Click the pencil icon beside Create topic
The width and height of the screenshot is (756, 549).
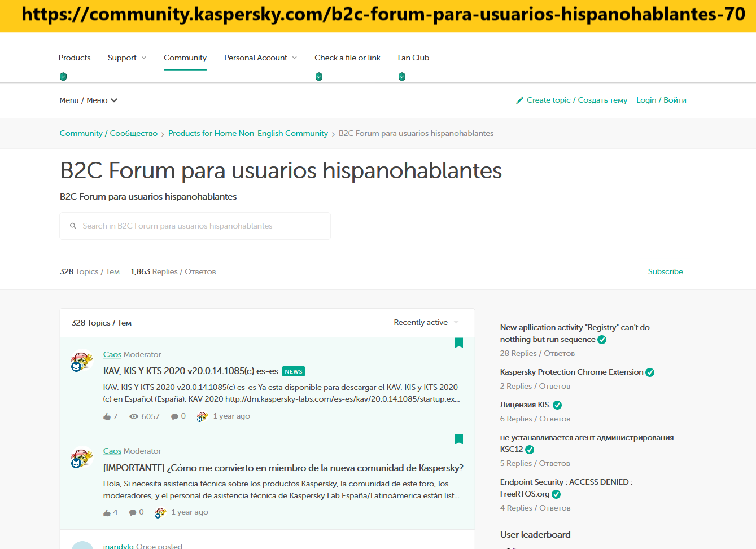(x=520, y=100)
